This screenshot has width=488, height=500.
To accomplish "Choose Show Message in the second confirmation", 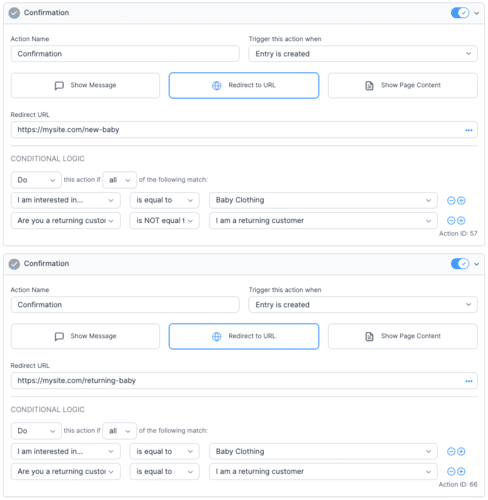I will [x=85, y=336].
